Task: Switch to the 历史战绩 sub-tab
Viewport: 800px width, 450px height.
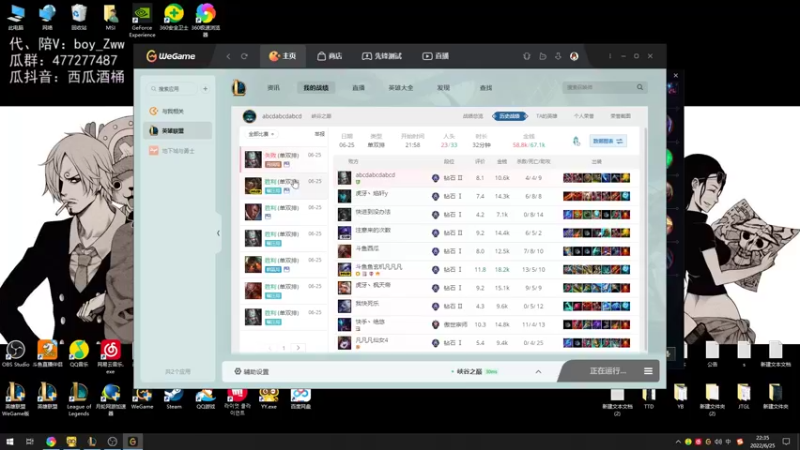Action: coord(509,116)
